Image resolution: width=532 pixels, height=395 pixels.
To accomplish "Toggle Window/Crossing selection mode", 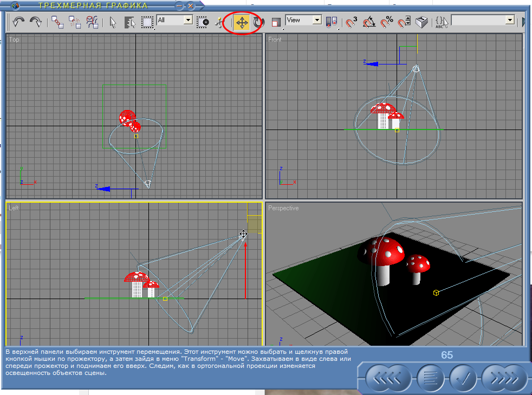I will pos(203,23).
